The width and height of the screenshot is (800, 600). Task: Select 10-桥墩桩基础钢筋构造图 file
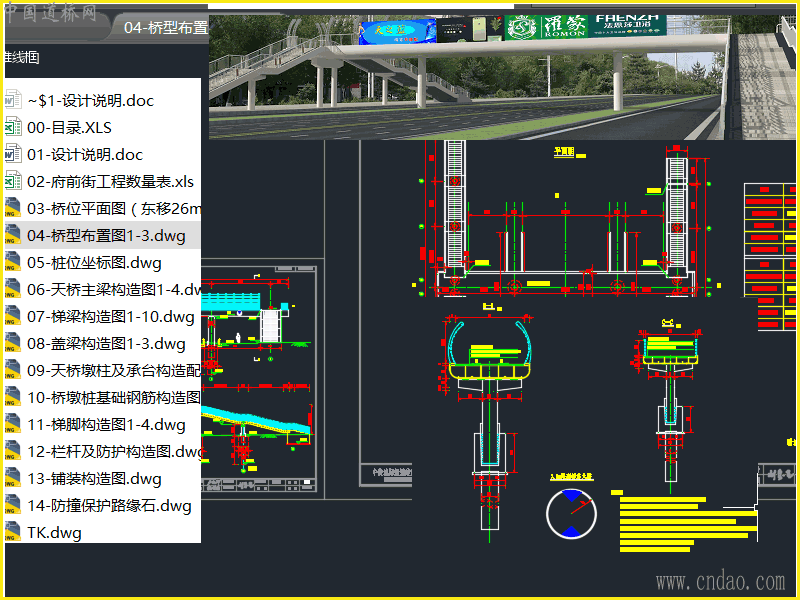[114, 397]
